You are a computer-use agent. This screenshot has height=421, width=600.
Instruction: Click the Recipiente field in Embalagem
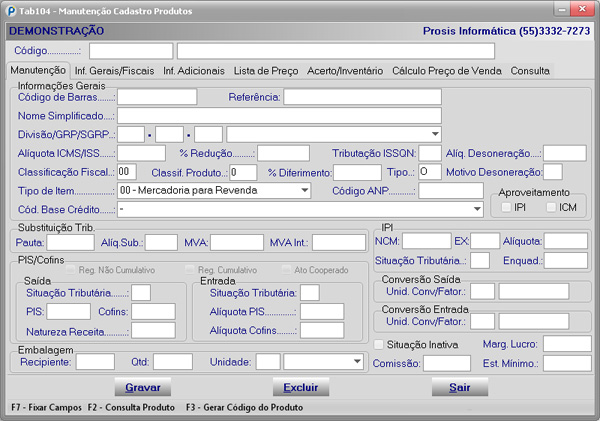pyautogui.click(x=95, y=362)
